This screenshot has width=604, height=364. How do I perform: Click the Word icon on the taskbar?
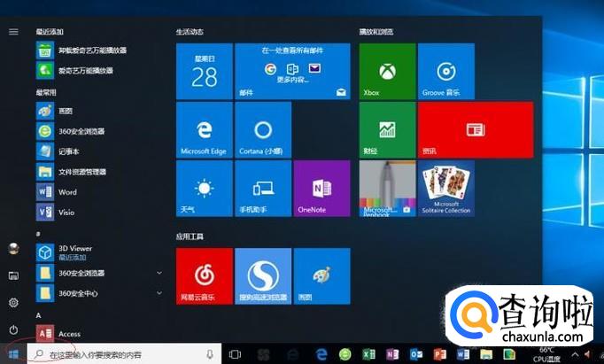[463, 354]
